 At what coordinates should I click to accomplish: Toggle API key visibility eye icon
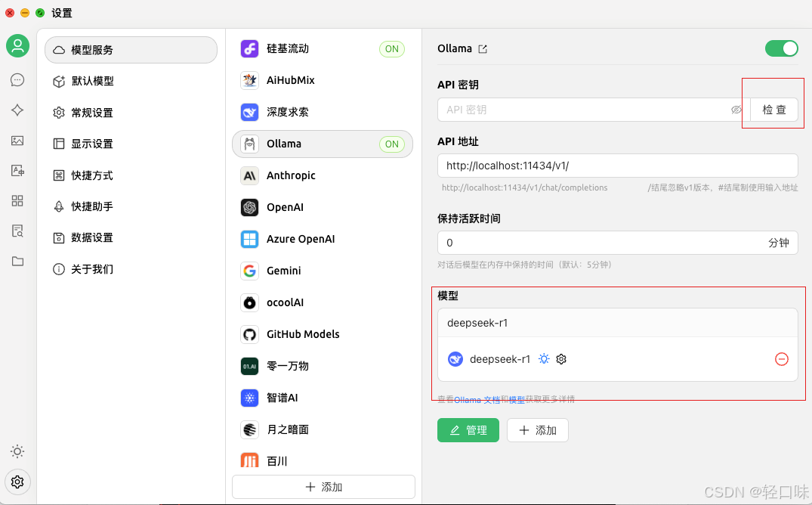click(x=736, y=110)
